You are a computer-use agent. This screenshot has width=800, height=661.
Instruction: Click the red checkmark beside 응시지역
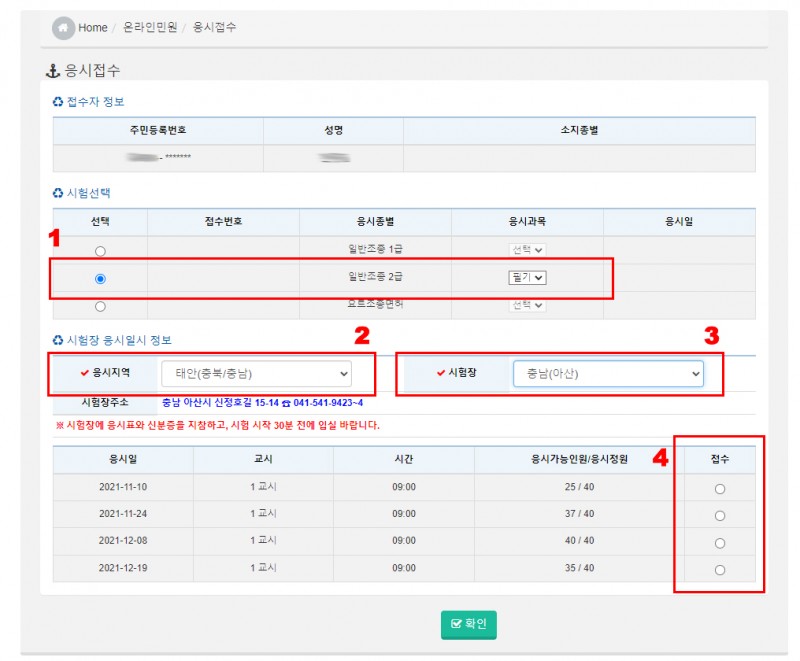[84, 373]
